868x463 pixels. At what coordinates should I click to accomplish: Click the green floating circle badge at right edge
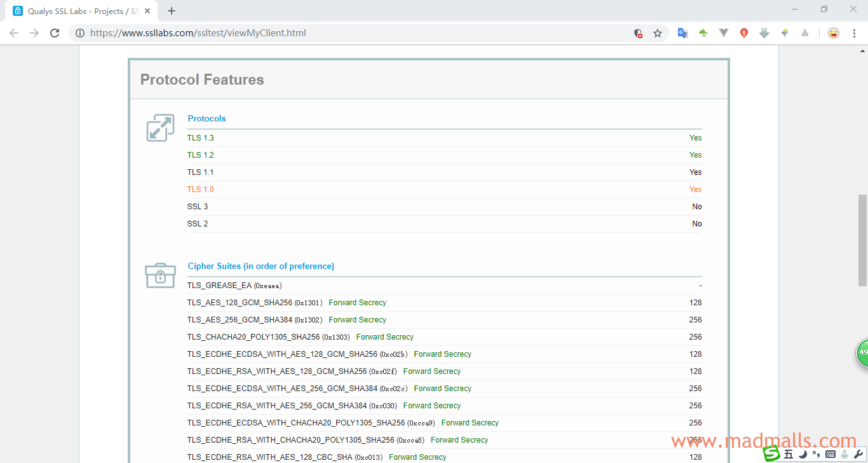862,352
